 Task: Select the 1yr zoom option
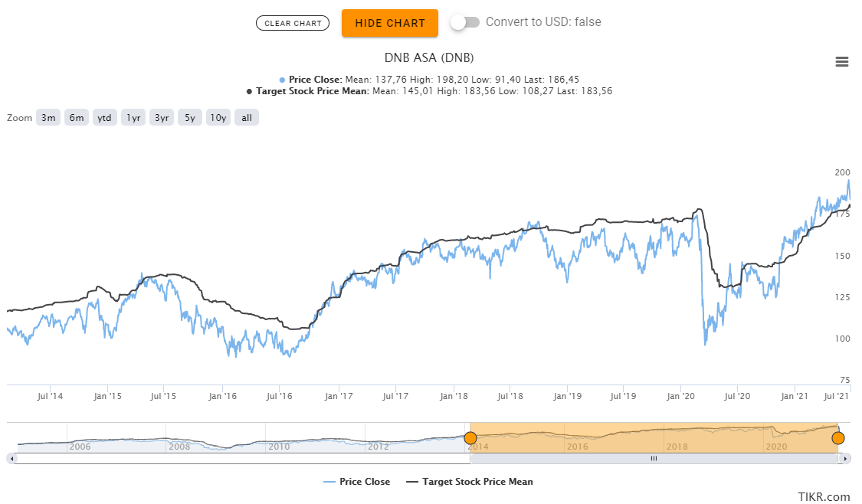coord(133,117)
